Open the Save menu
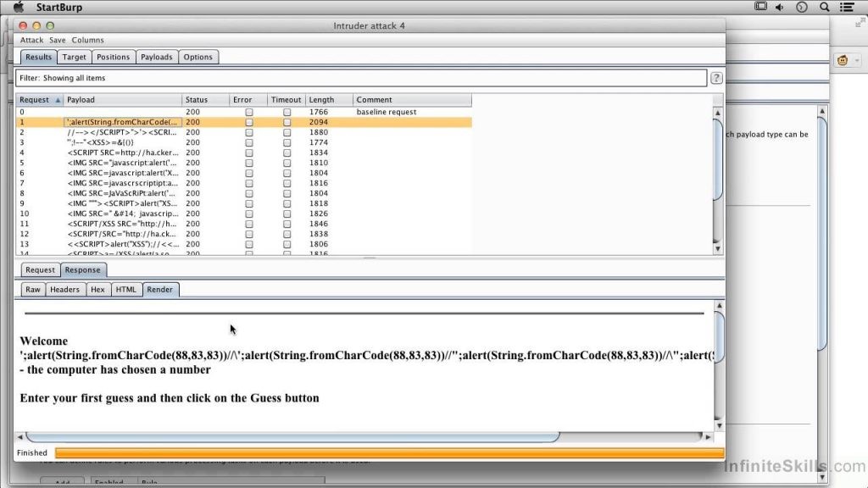Viewport: 868px width, 488px height. pyautogui.click(x=57, y=40)
